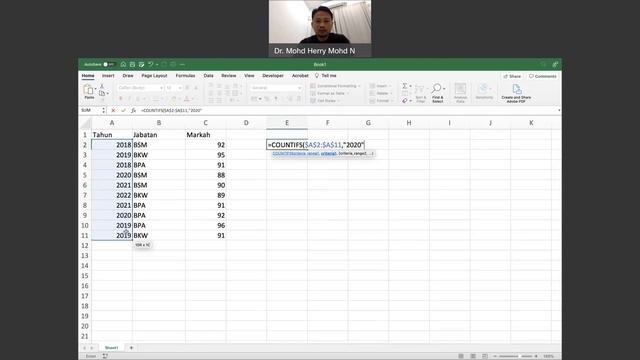Switch to the Data ribbon tab
The height and width of the screenshot is (360, 640).
209,76
